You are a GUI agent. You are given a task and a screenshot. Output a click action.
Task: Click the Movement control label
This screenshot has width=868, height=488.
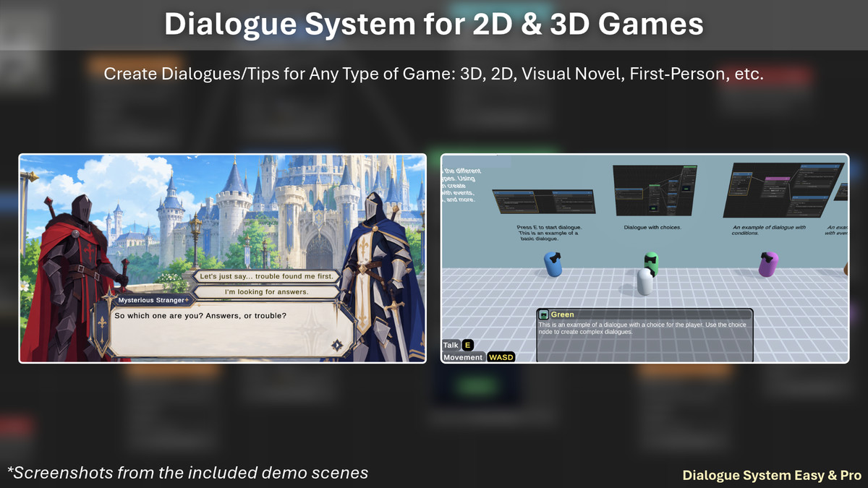click(463, 357)
